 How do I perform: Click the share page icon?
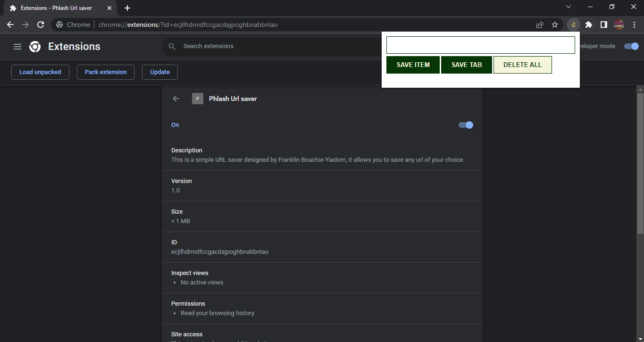(540, 25)
